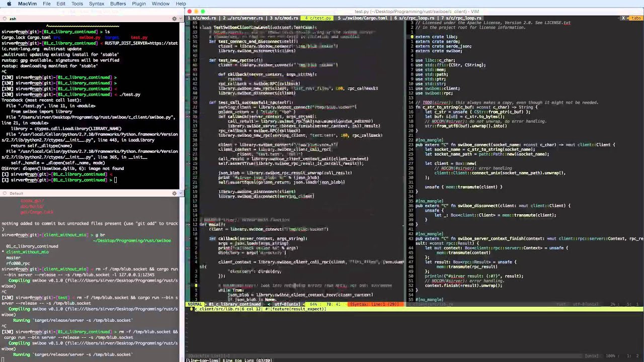Click 'pub extern "C" fn swiboe_connect' line
This screenshot has height=362, width=644.
[x=515, y=145]
